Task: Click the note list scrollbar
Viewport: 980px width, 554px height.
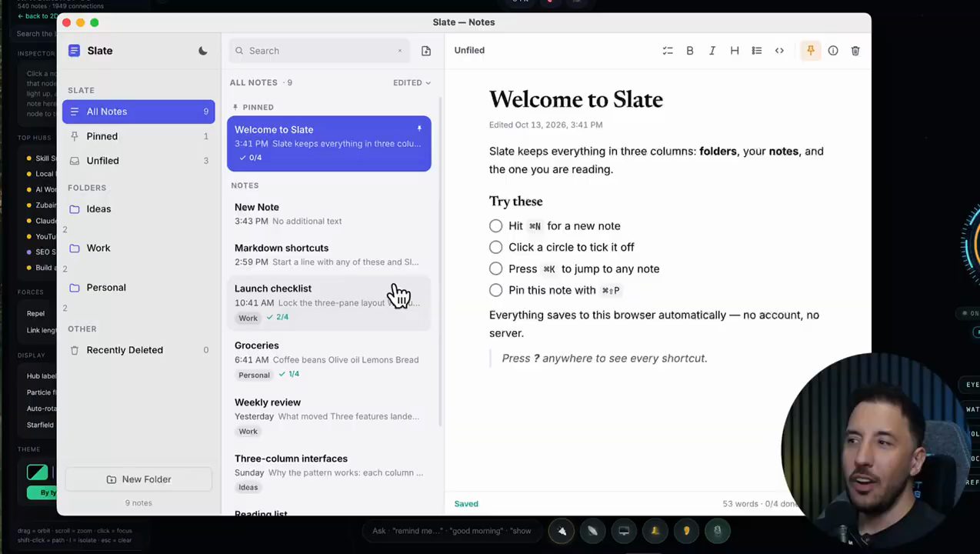Action: (x=440, y=262)
